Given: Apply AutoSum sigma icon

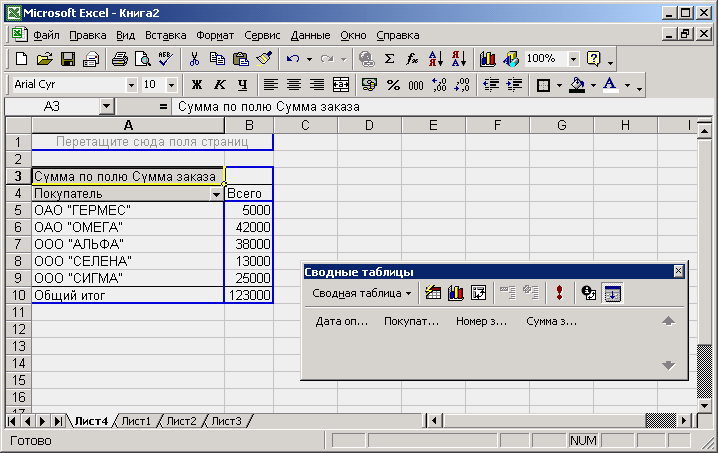Looking at the screenshot, I should pyautogui.click(x=389, y=59).
